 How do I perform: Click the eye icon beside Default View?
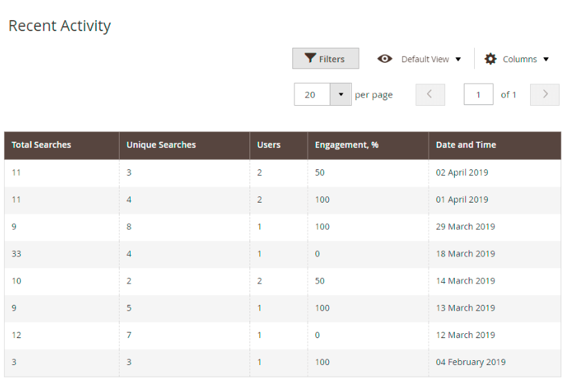(x=385, y=59)
